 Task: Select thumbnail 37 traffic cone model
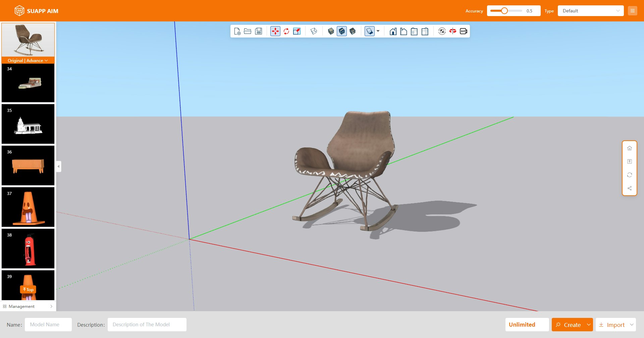(28, 207)
